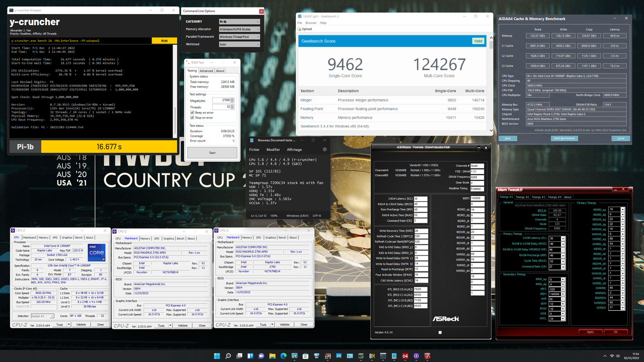Click the RAM Test title bar icon
The height and width of the screenshot is (362, 644).
[x=189, y=62]
